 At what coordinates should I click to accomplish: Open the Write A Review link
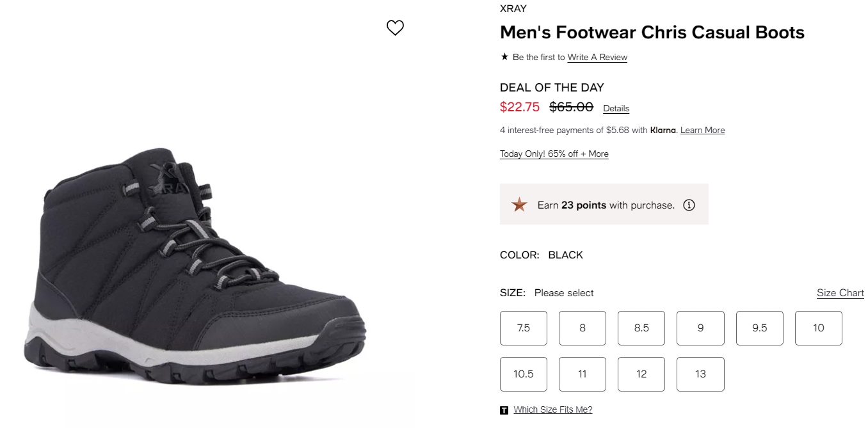point(597,58)
